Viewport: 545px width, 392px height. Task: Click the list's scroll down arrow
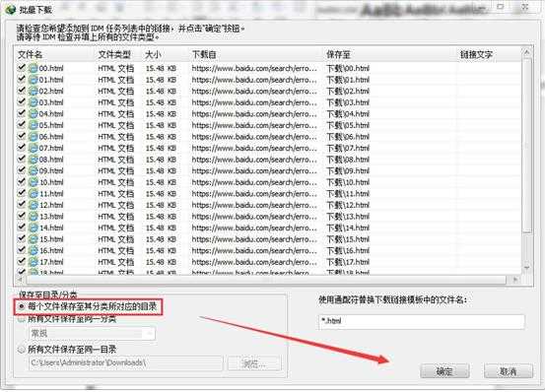tap(527, 268)
